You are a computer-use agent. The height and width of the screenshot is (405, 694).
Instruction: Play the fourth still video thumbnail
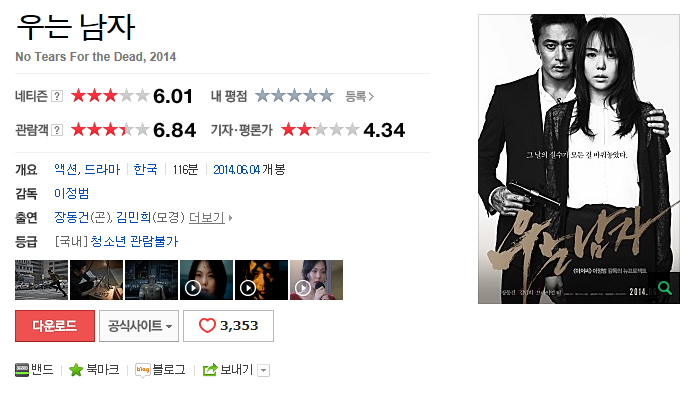(206, 280)
